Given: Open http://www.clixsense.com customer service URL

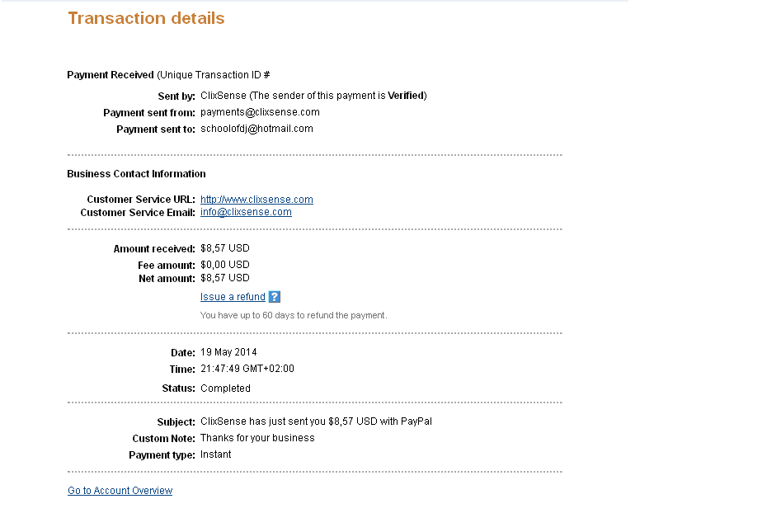Looking at the screenshot, I should coord(256,200).
